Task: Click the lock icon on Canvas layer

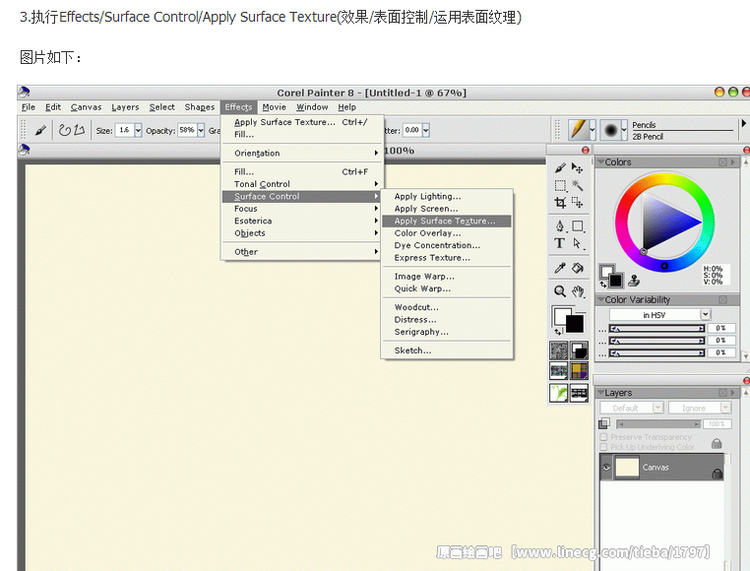Action: pyautogui.click(x=717, y=473)
